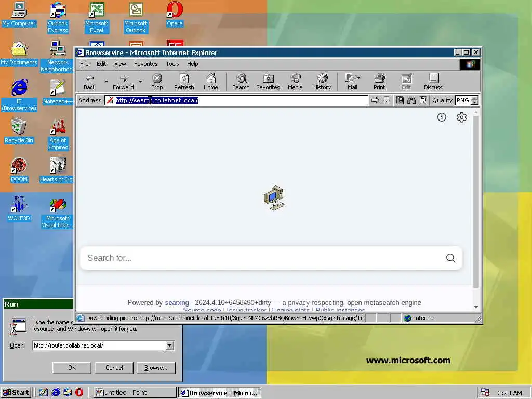Click the scrollbar down arrow in browser

coord(476,307)
